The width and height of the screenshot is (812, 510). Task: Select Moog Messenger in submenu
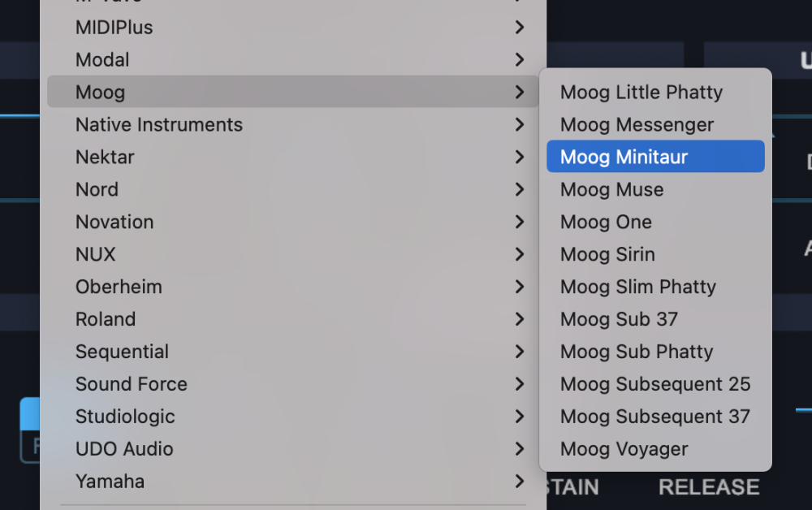point(637,125)
